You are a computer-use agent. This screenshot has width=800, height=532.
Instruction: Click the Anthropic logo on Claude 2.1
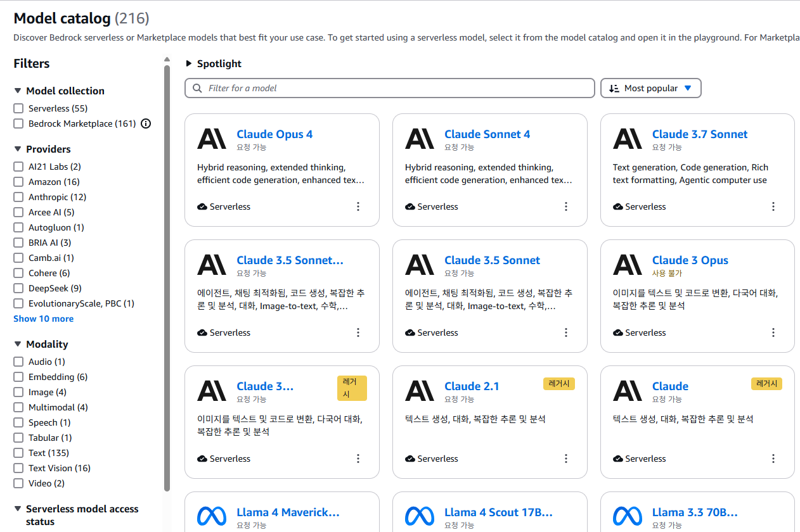[420, 391]
